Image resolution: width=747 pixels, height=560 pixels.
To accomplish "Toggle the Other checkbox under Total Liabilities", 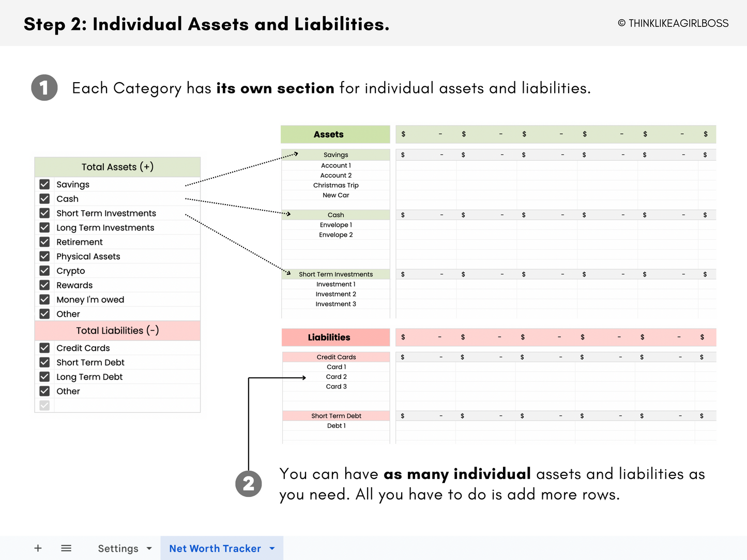I will 44,391.
